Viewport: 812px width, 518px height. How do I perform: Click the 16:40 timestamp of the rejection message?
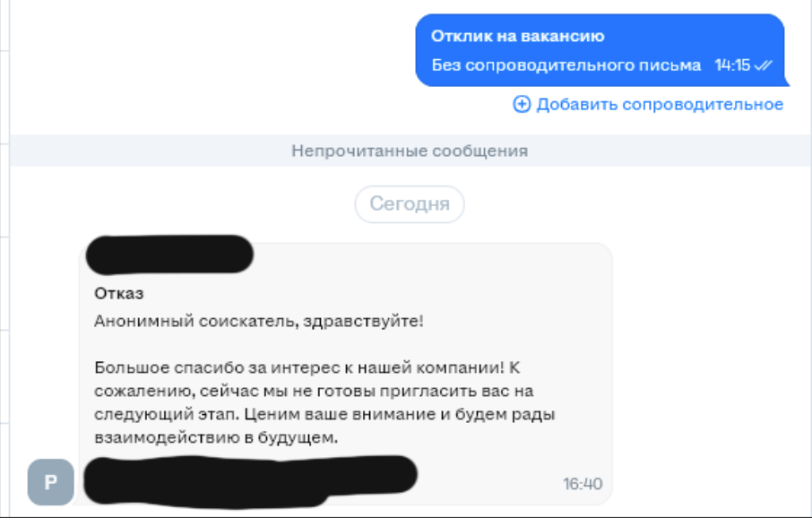[583, 484]
